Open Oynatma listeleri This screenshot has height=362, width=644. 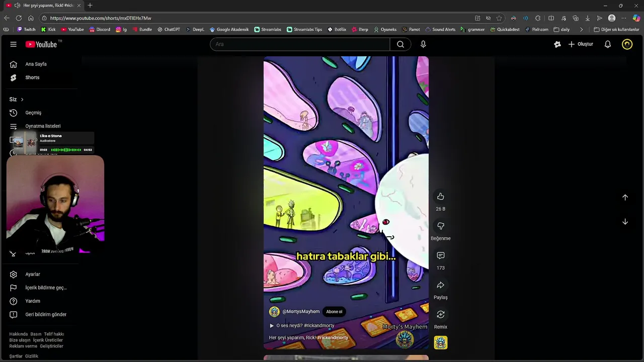pos(43,126)
